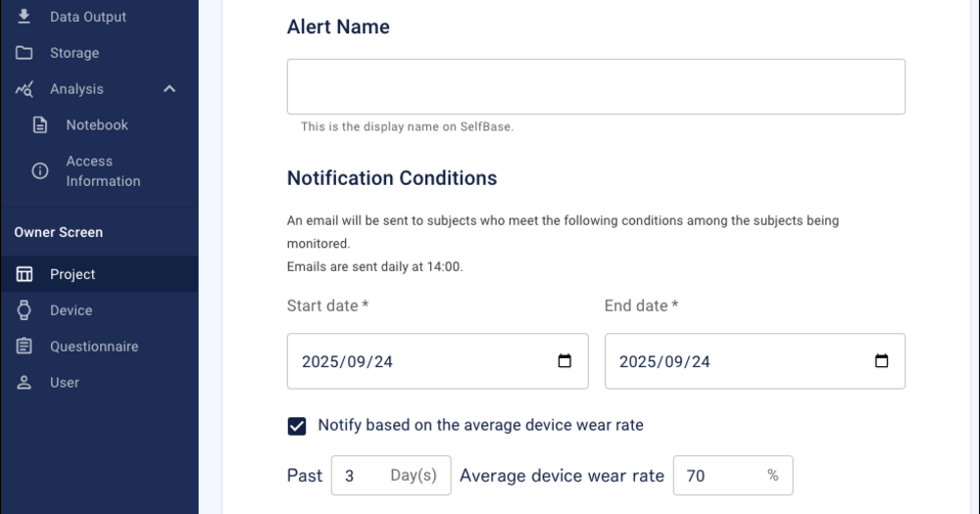
Task: Click the Data Output download icon
Action: tap(24, 17)
